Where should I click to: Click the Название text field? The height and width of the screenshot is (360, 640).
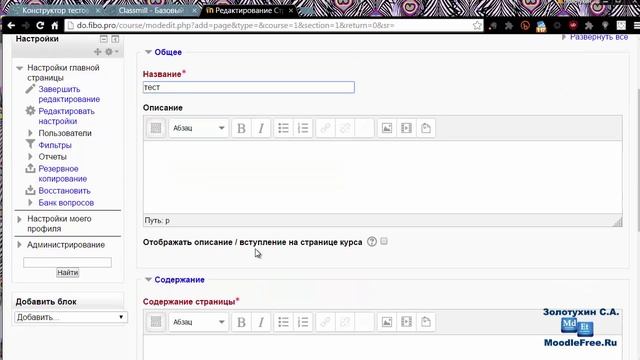249,87
